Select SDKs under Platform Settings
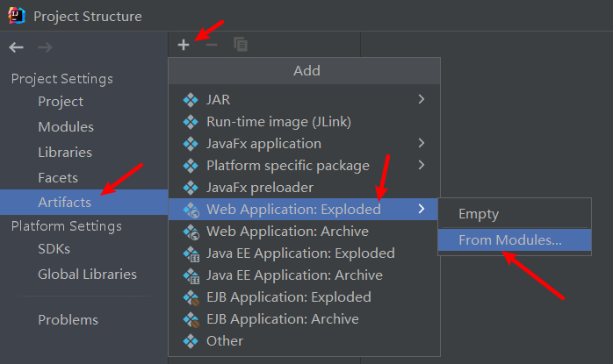This screenshot has height=364, width=613. tap(54, 248)
